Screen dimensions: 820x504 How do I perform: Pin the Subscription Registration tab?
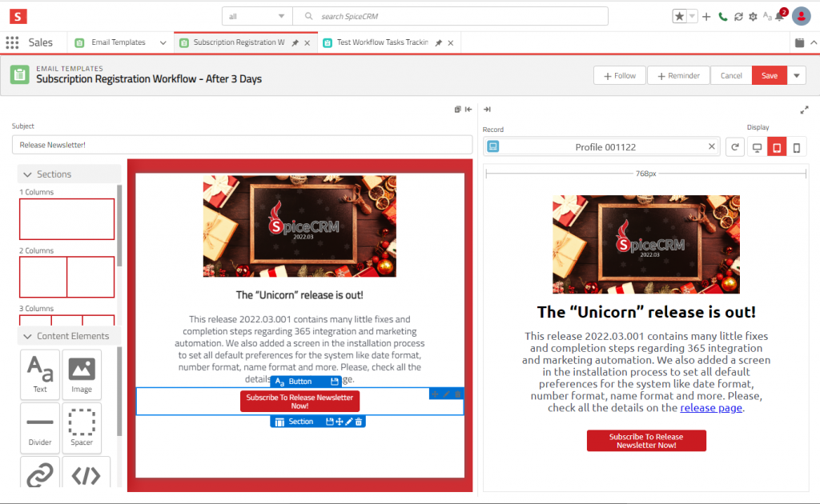(x=295, y=43)
